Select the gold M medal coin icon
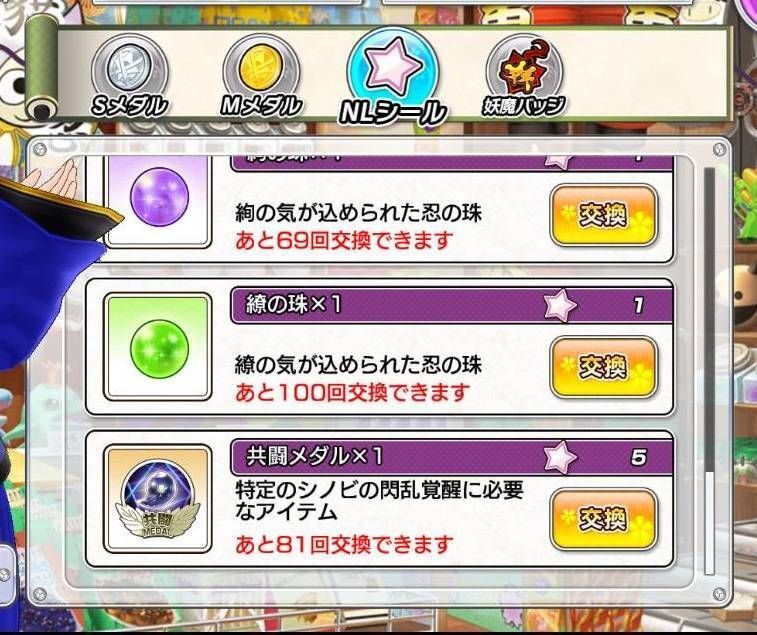The height and width of the screenshot is (635, 757). 261,66
